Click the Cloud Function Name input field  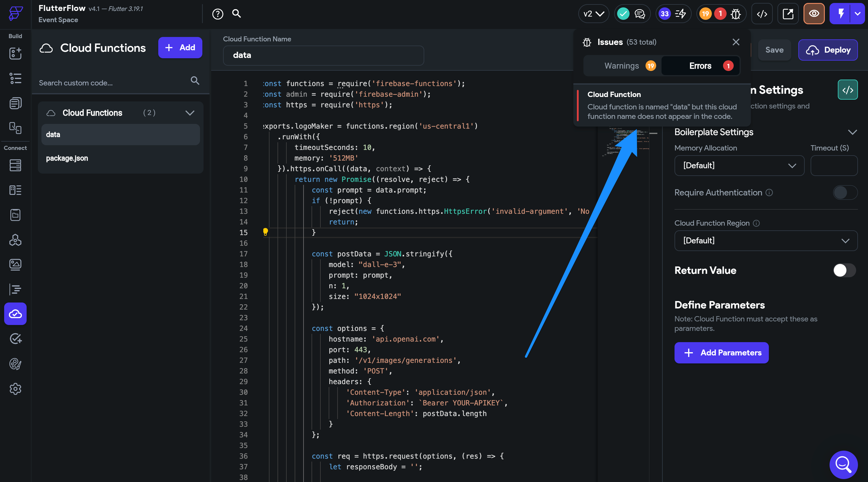coord(323,55)
